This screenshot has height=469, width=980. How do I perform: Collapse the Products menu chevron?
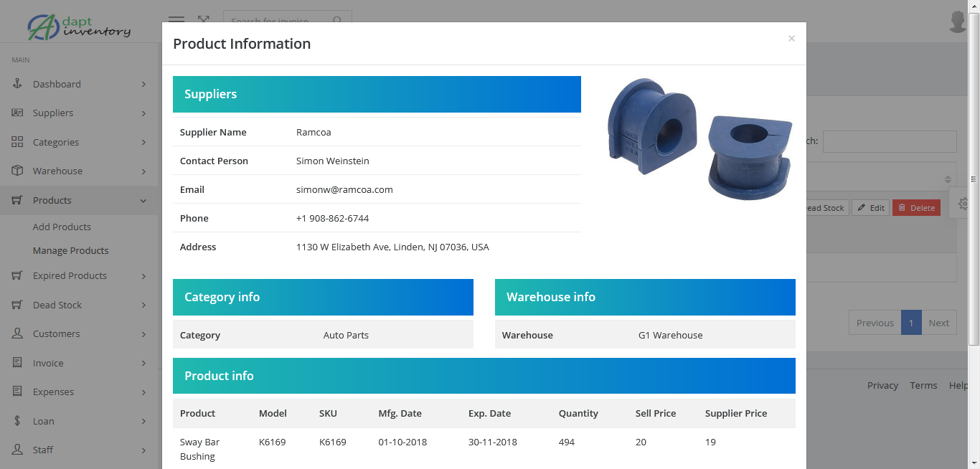(x=143, y=201)
